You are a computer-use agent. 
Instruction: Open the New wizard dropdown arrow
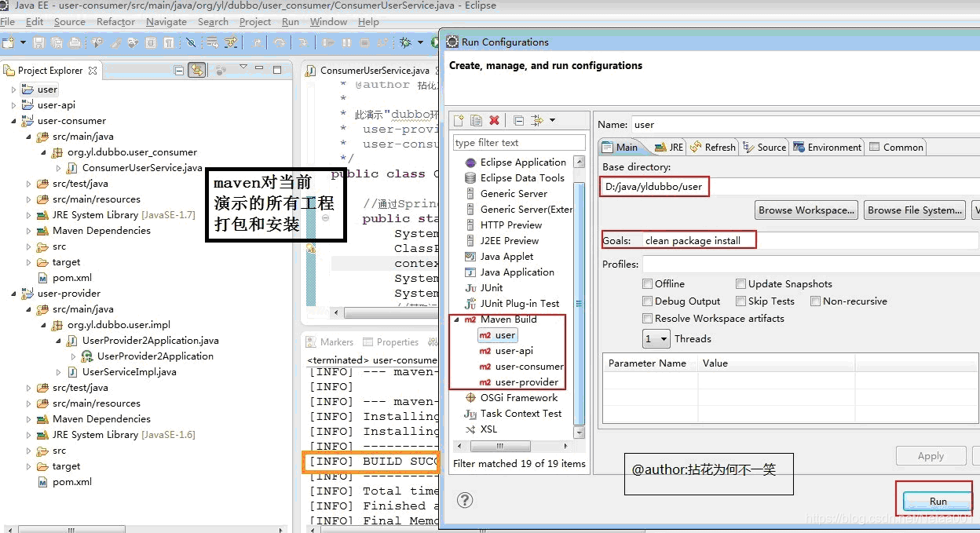pos(23,42)
